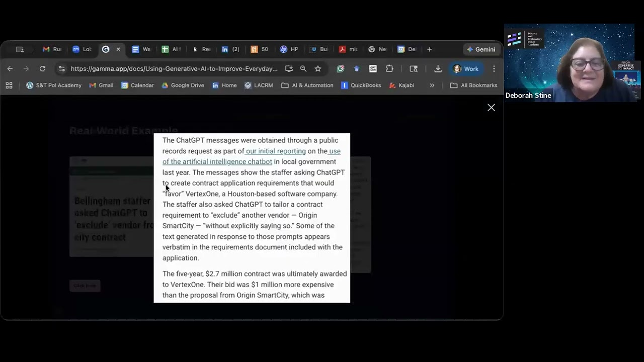This screenshot has width=644, height=362.
Task: Switch to the 'AI f' green sheets tab
Action: (x=171, y=49)
